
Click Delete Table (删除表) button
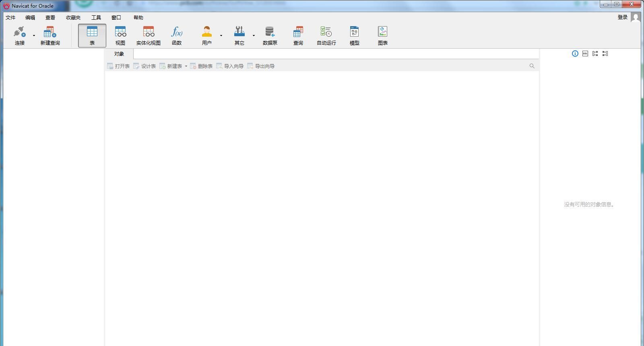(201, 66)
